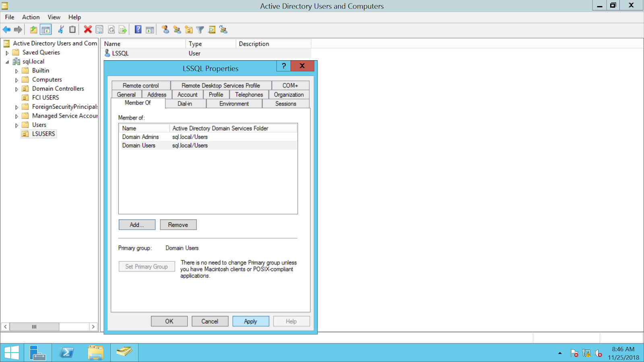Find objects using the magnifier toolbar icon
Image resolution: width=644 pixels, height=362 pixels.
[212, 29]
